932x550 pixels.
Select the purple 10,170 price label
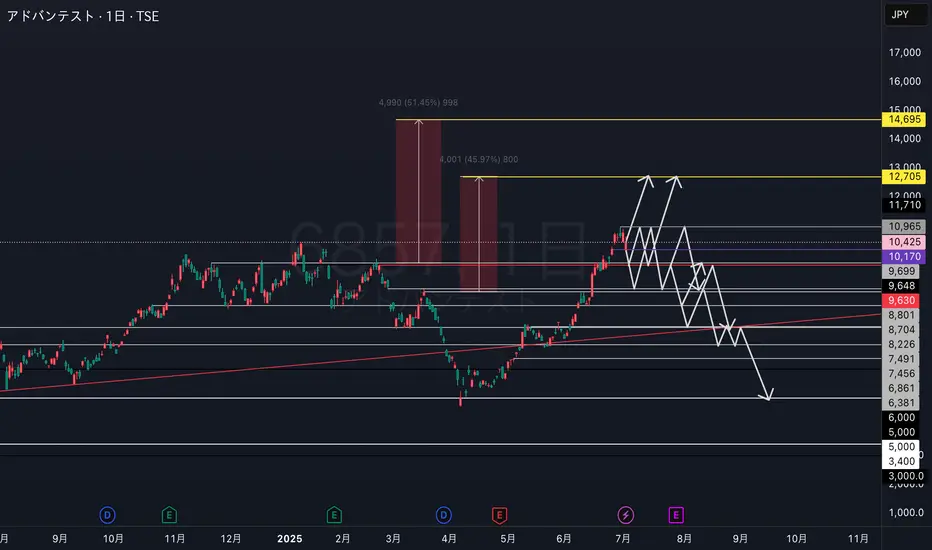(903, 257)
